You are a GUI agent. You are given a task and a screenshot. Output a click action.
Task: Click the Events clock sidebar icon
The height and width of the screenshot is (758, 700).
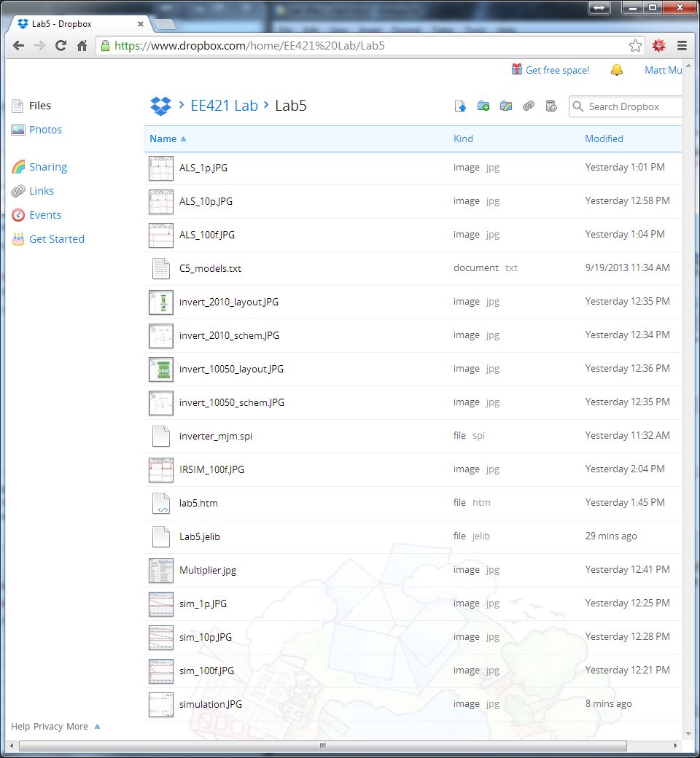[18, 215]
